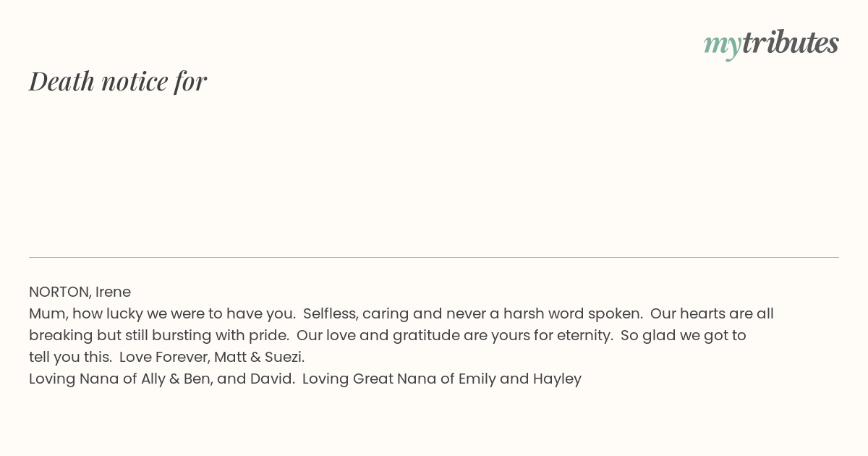Viewport: 868px width, 456px height.
Task: Select the "Death notice for" heading
Action: pos(118,81)
